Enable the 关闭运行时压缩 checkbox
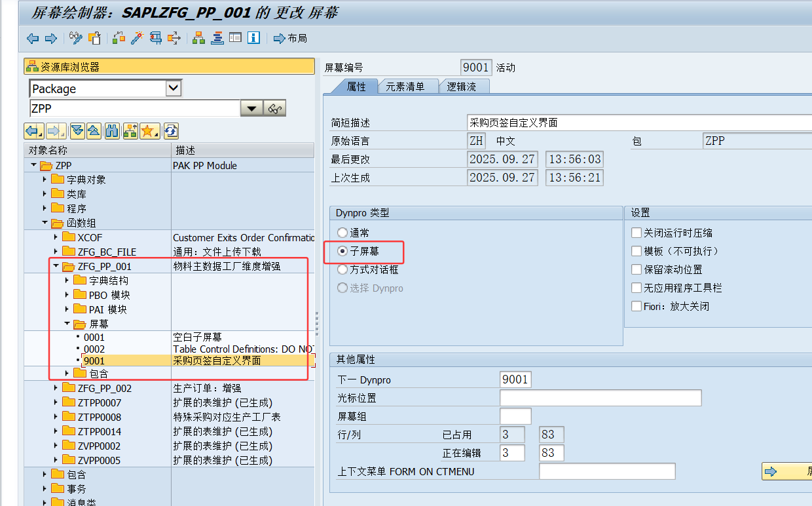This screenshot has width=812, height=506. [636, 233]
